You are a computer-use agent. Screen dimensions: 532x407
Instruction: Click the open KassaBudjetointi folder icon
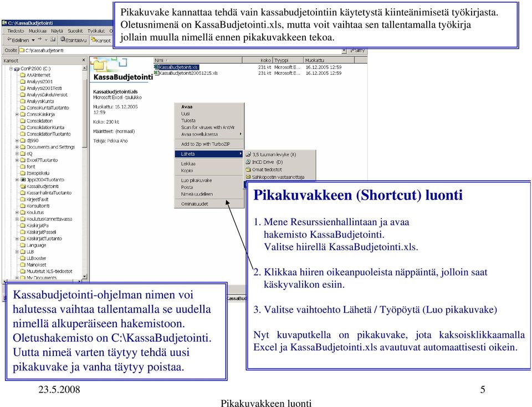[23, 186]
